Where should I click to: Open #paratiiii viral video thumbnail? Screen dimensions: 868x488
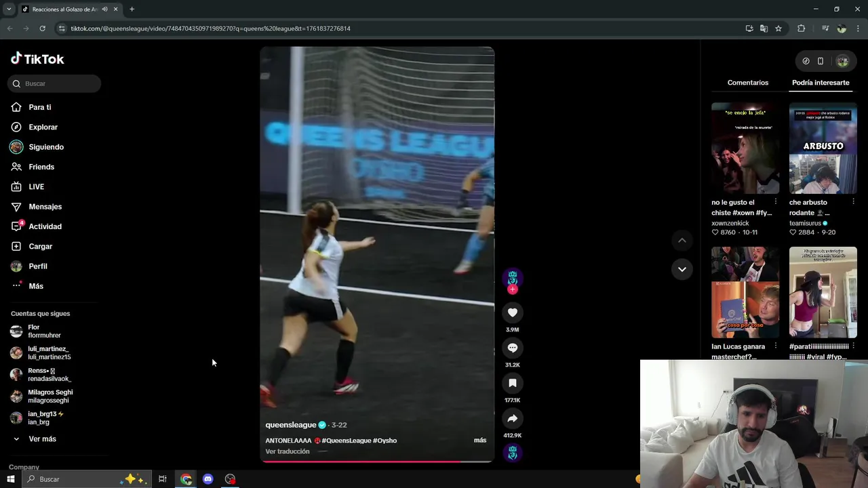point(823,292)
